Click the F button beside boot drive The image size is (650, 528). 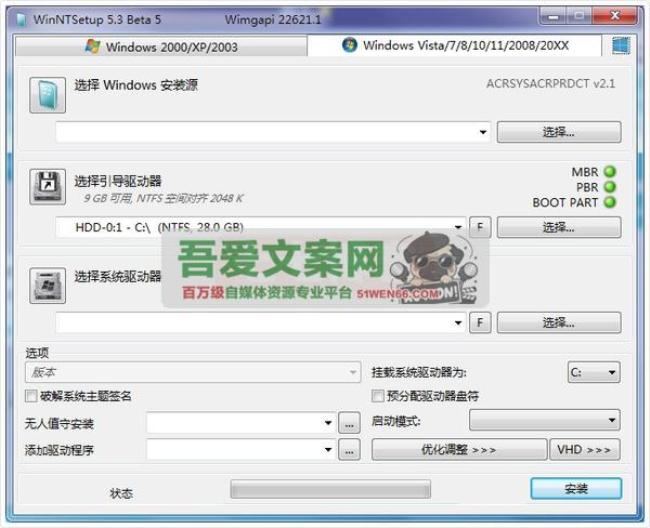(x=480, y=227)
